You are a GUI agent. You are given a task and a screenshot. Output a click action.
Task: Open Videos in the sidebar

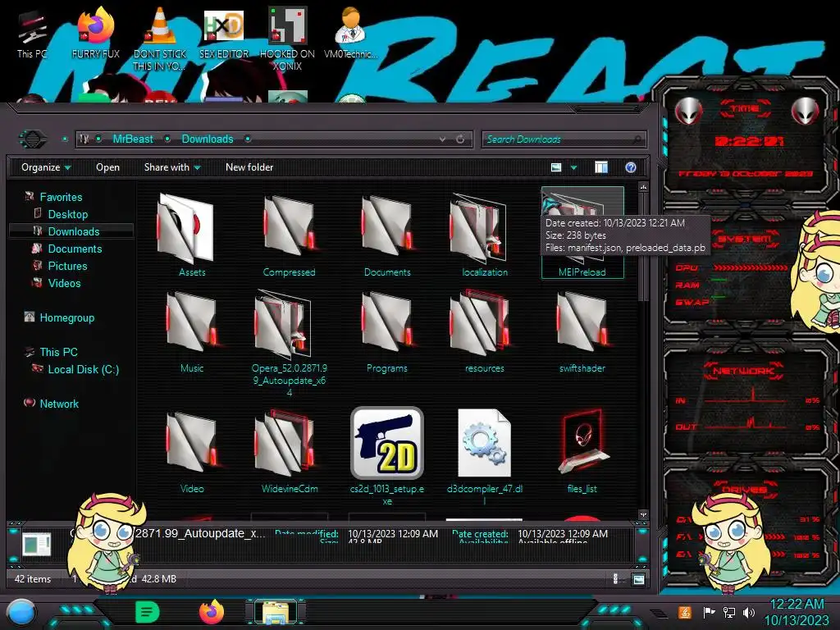64,283
